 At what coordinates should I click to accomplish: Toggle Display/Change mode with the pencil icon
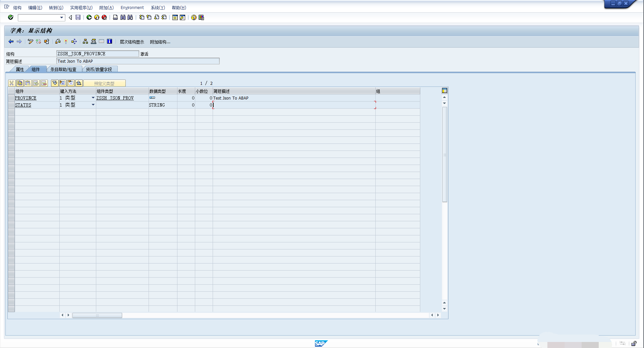31,42
